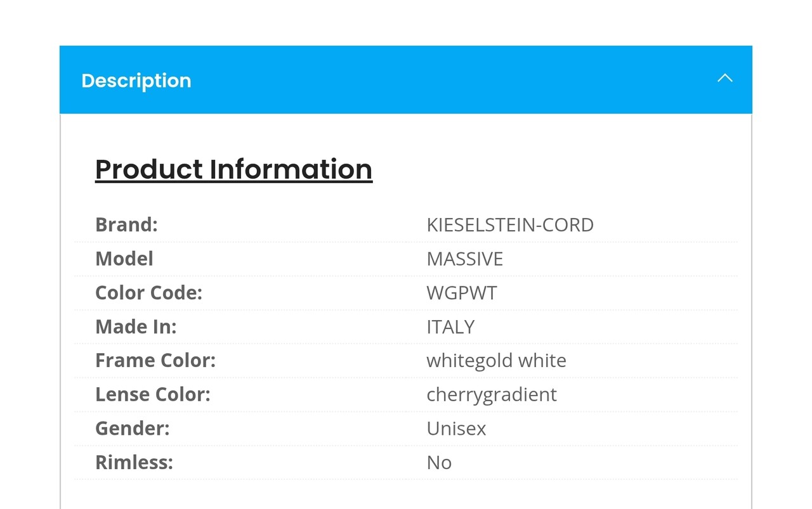Select the WGPWT color code value
812x509 pixels.
(x=462, y=293)
